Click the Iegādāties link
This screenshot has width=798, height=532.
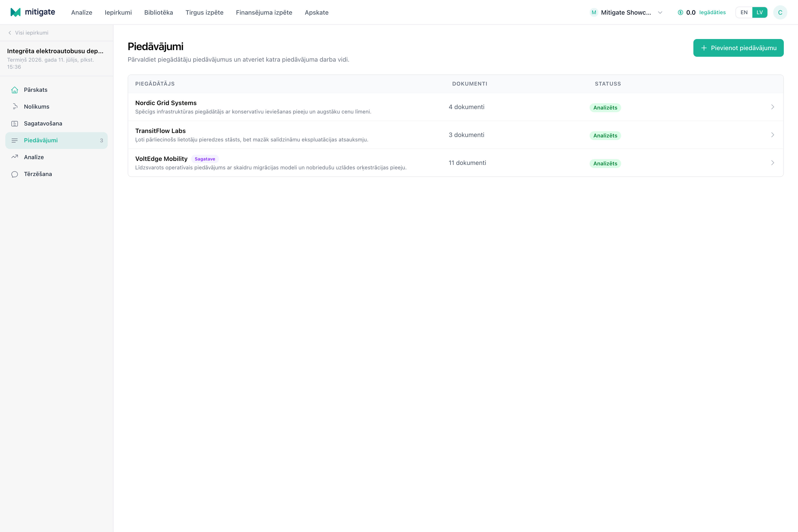pos(712,13)
